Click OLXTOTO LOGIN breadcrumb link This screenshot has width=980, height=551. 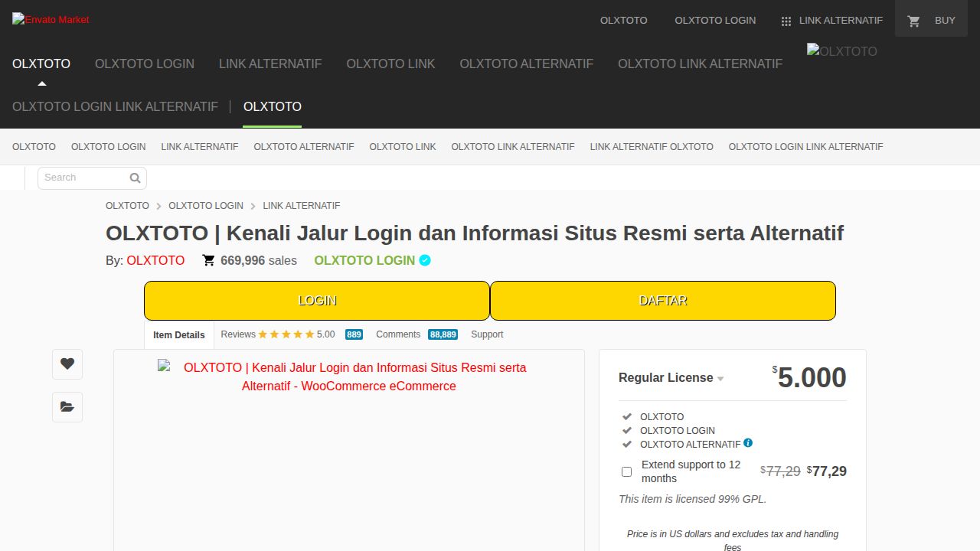coord(206,206)
